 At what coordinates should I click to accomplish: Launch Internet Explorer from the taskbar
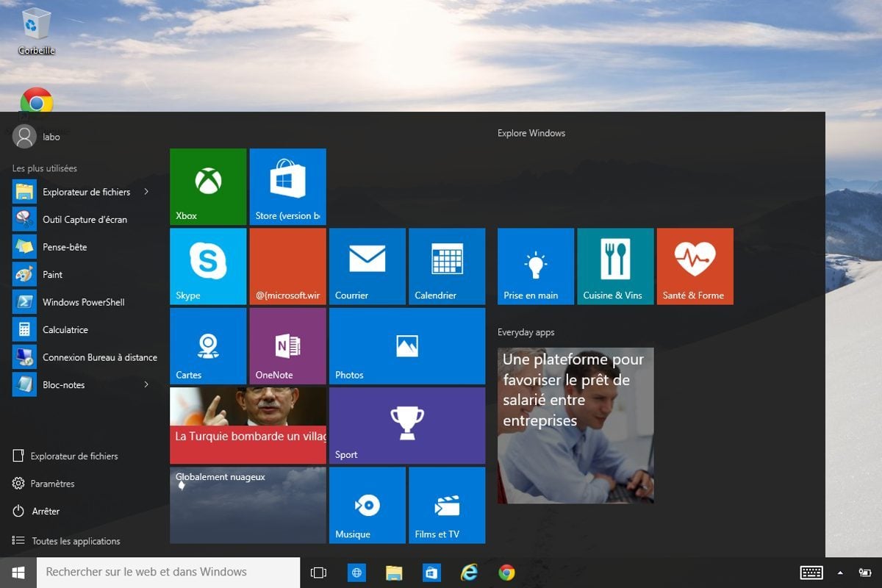pyautogui.click(x=469, y=573)
